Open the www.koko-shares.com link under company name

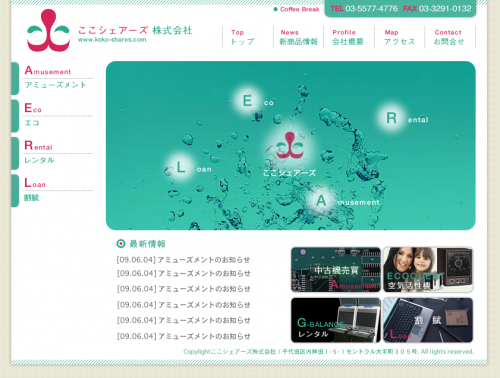pyautogui.click(x=112, y=40)
